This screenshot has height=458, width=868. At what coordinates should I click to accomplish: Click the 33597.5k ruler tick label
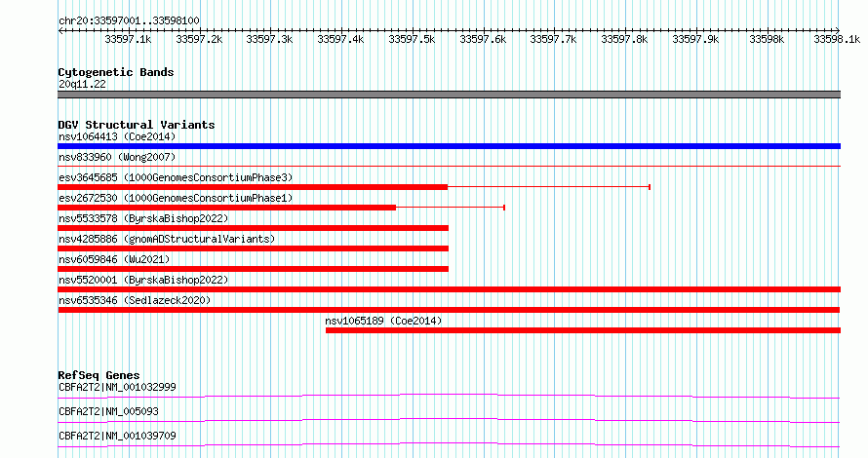pyautogui.click(x=412, y=39)
